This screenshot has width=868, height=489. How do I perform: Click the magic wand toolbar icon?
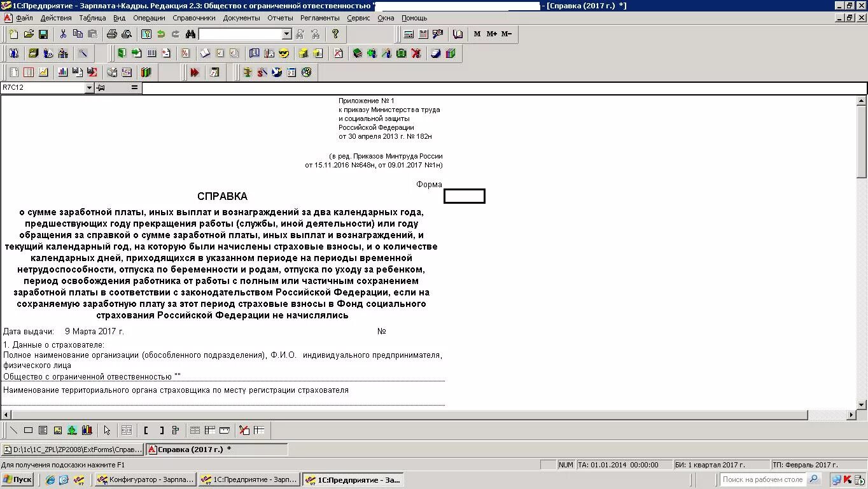tap(83, 53)
